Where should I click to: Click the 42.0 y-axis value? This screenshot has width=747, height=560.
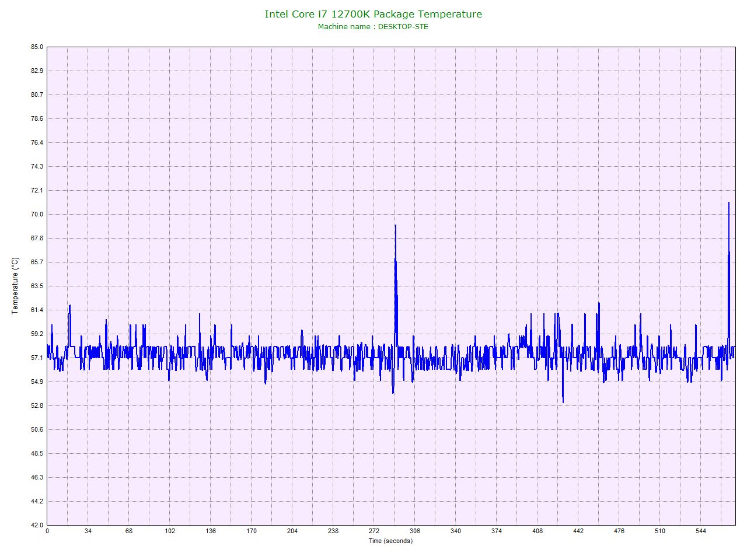click(x=37, y=525)
